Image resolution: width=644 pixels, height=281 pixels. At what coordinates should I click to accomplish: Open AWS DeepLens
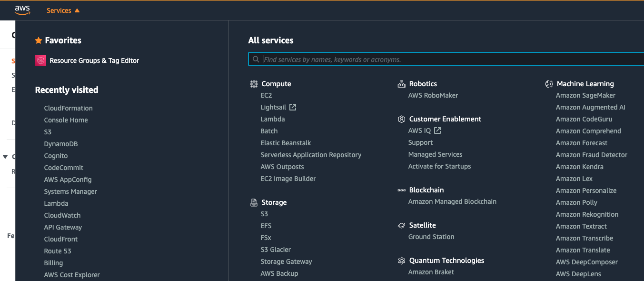[578, 274]
